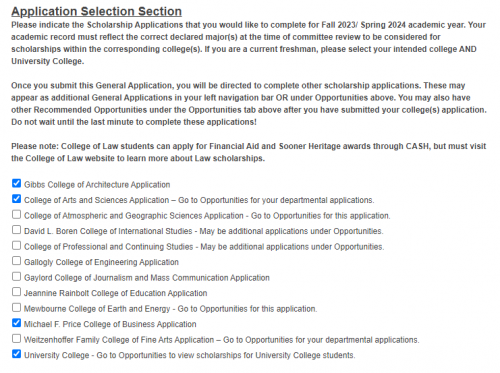Check Gallogly College of Engineering Application
Screen dimensions: 500x373
point(16,261)
